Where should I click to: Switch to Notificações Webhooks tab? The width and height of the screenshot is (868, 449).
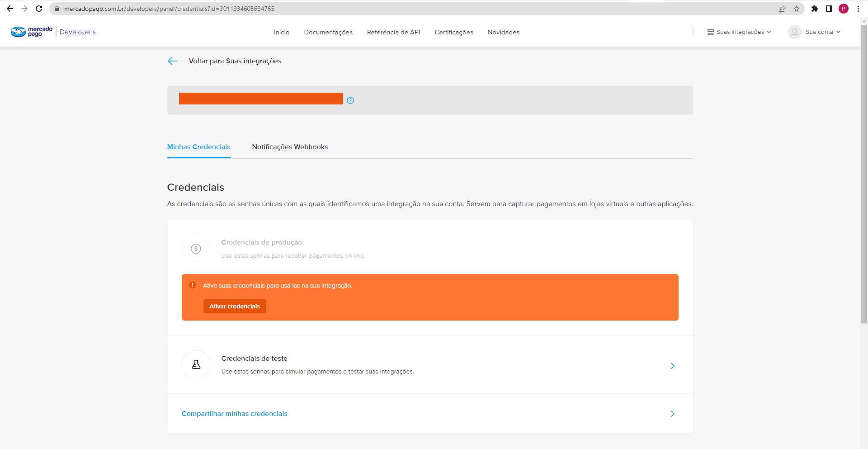coord(290,147)
